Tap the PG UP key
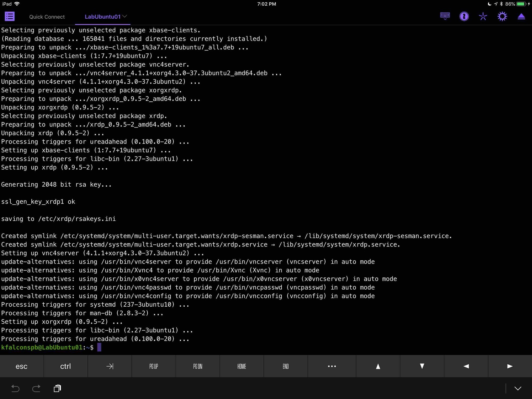This screenshot has width=532, height=399. 154,366
